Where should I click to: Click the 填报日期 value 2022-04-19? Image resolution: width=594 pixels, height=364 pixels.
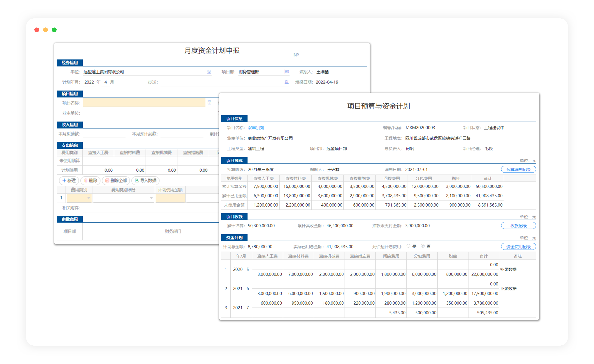point(327,82)
